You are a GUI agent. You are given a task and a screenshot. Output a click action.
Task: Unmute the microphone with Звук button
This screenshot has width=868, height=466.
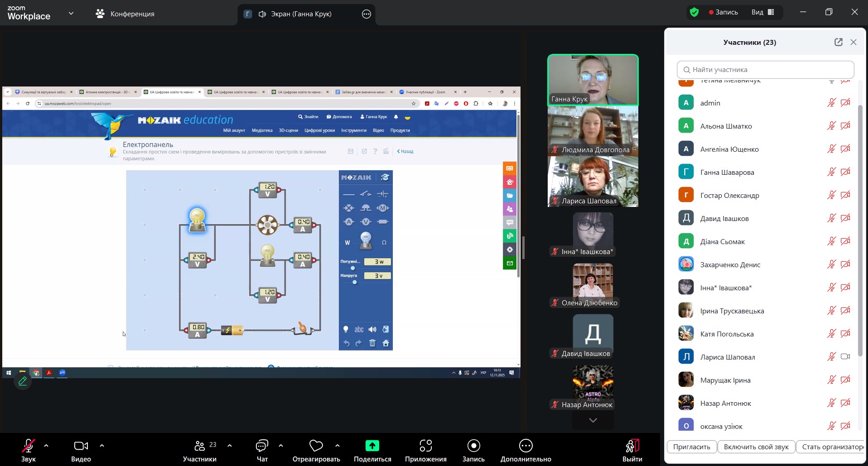pyautogui.click(x=28, y=446)
